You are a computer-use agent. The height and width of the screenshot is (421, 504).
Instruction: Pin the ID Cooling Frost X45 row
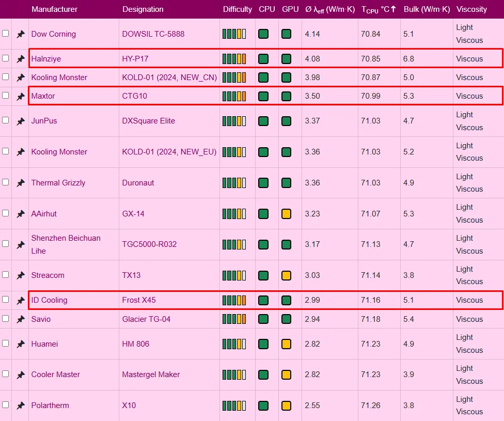point(21,301)
